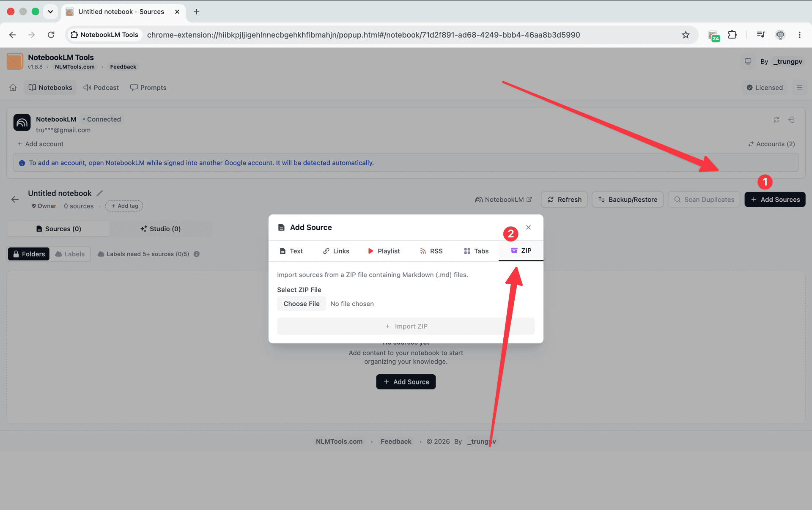This screenshot has width=812, height=510.
Task: Click the Refresh button
Action: coord(564,200)
